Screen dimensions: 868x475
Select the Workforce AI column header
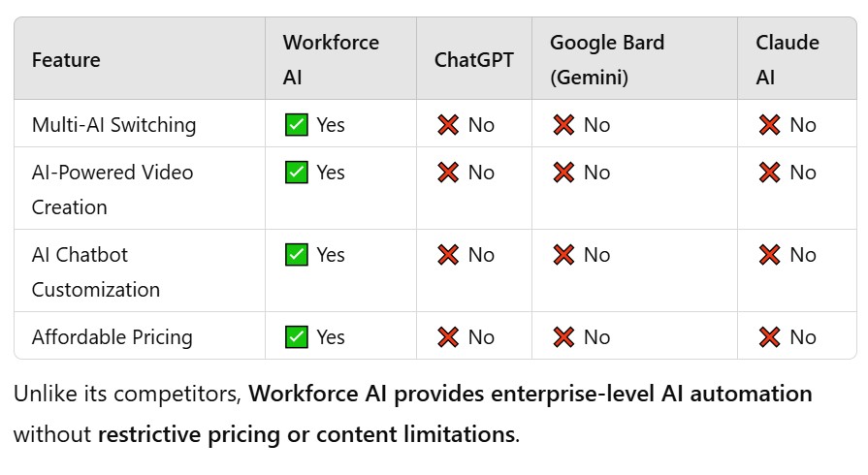[331, 59]
